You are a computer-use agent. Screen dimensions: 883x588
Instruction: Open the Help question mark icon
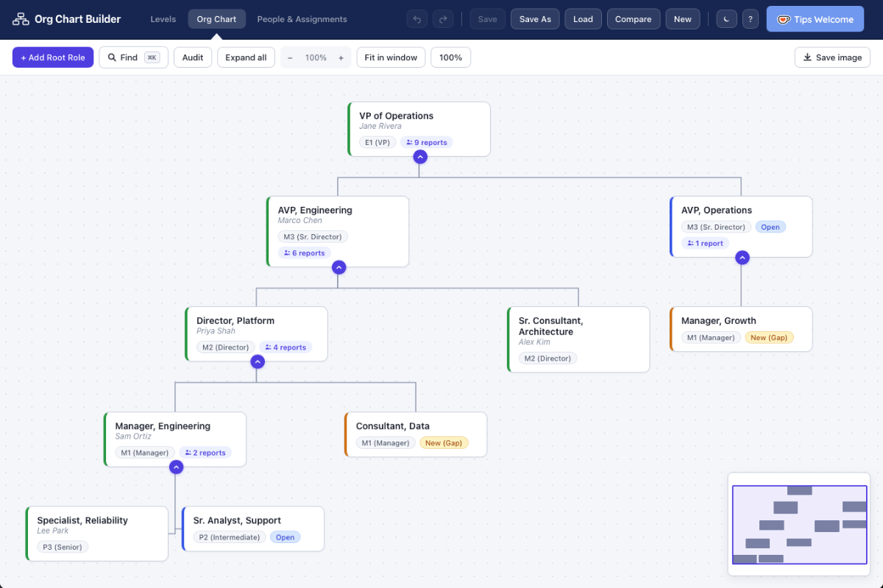click(751, 18)
